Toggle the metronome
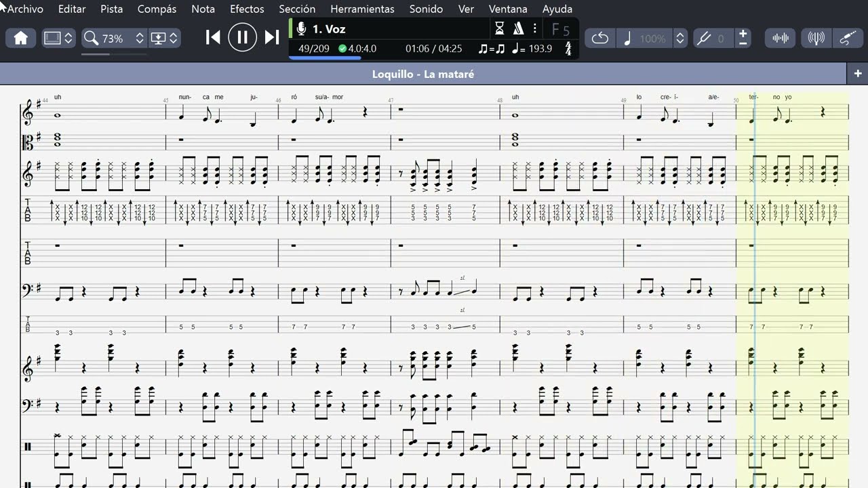Image resolution: width=868 pixels, height=488 pixels. (x=519, y=28)
